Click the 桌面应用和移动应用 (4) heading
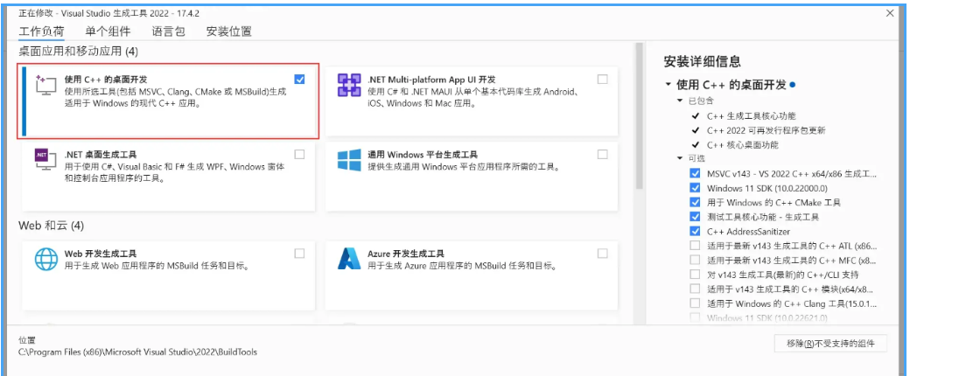Image resolution: width=980 pixels, height=376 pixels. point(78,51)
